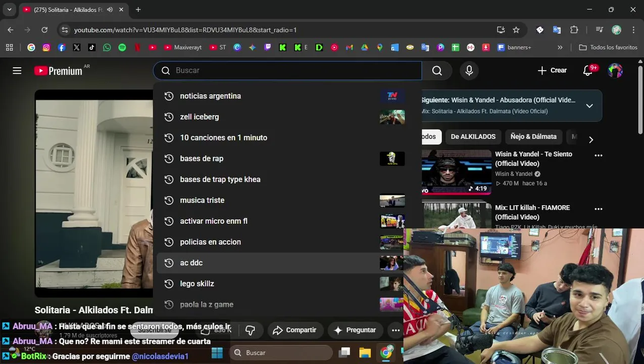Open the Twitch bookmark
Image resolution: width=644 pixels, height=364 pixels.
click(x=267, y=48)
